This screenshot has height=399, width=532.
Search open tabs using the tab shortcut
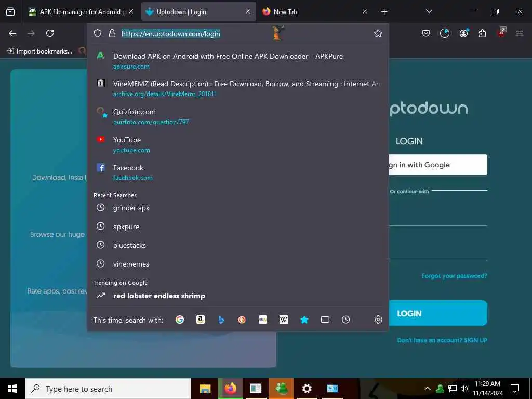pyautogui.click(x=325, y=320)
